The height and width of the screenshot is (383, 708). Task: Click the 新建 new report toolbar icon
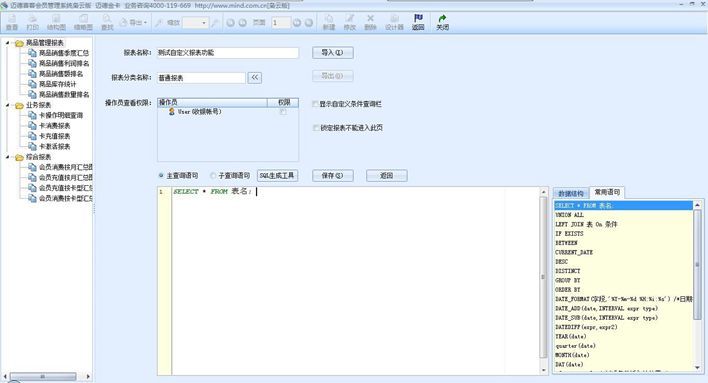click(x=329, y=19)
